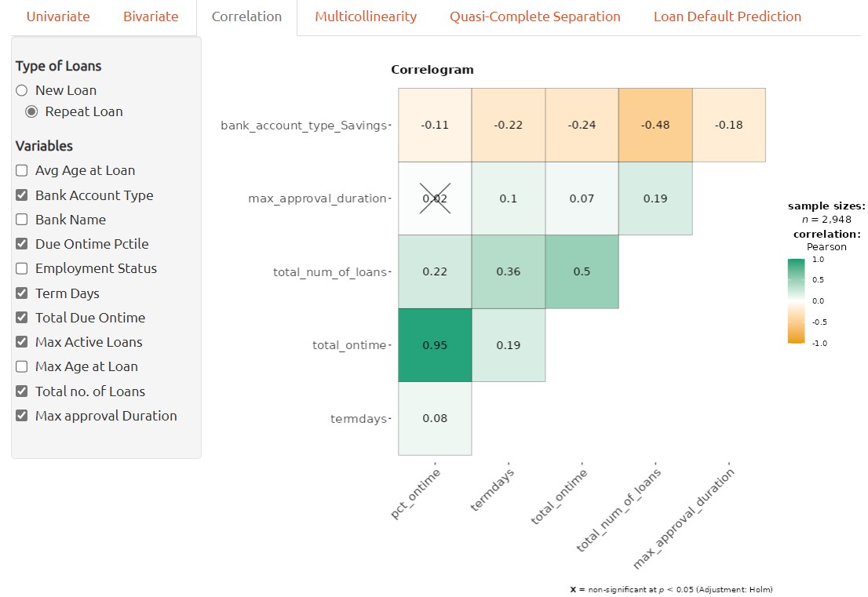The height and width of the screenshot is (597, 868).
Task: Select the New Loan radio button
Action: [x=22, y=90]
